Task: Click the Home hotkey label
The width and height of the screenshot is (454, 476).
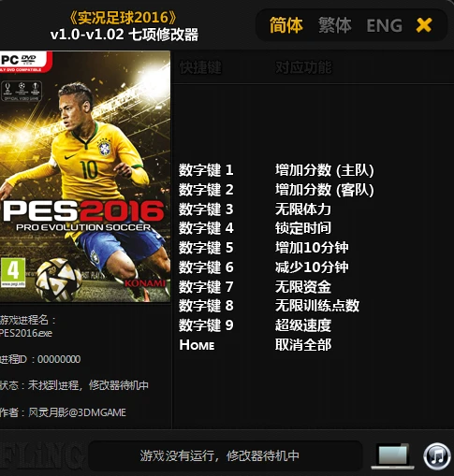Action: [197, 345]
